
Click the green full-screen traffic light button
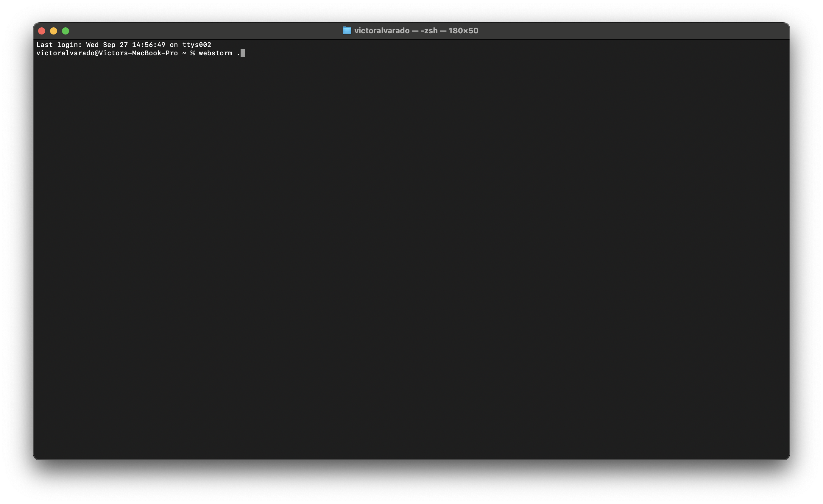click(x=66, y=31)
